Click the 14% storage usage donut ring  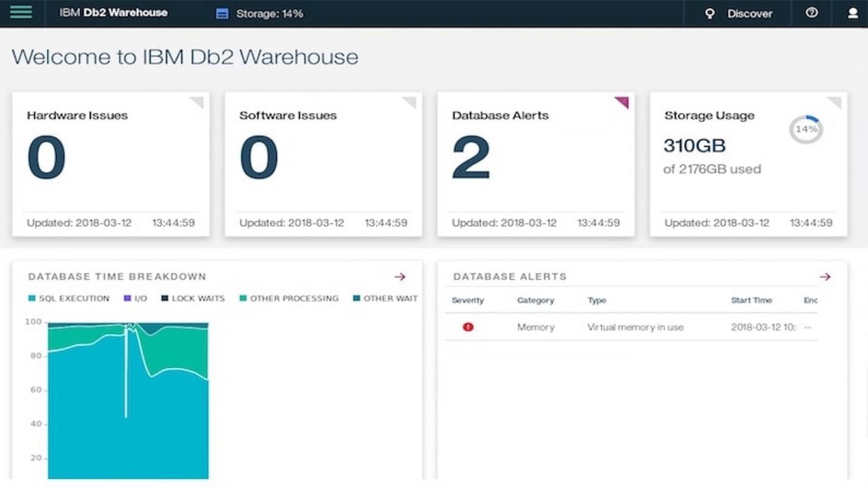coord(806,129)
